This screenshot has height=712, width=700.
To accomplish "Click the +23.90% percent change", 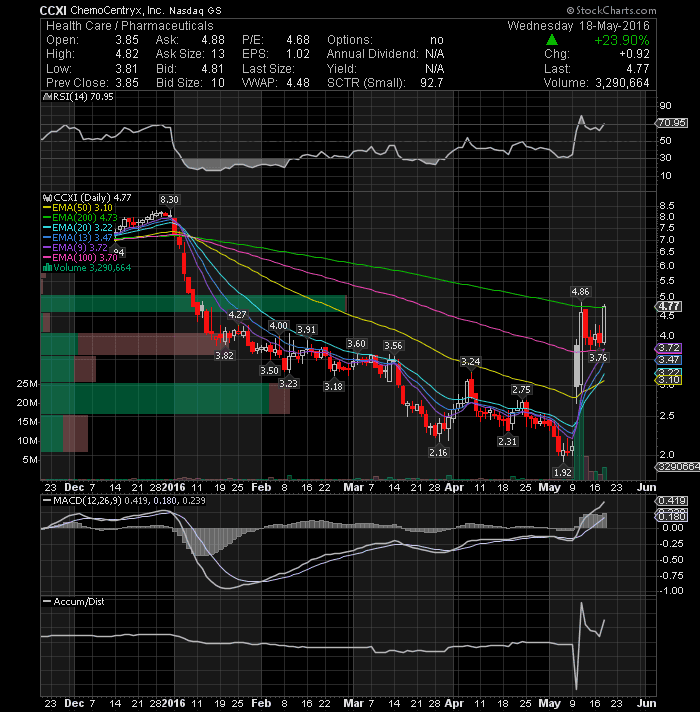I will pos(622,40).
